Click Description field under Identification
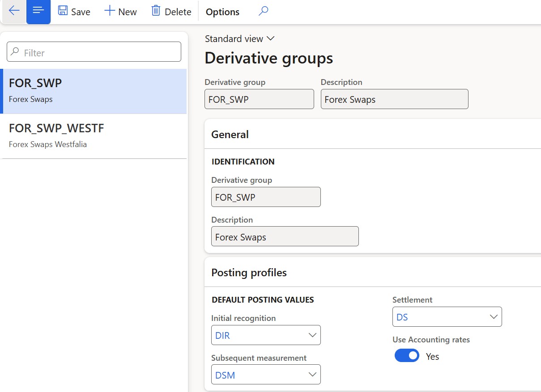The image size is (541, 392). [x=285, y=236]
